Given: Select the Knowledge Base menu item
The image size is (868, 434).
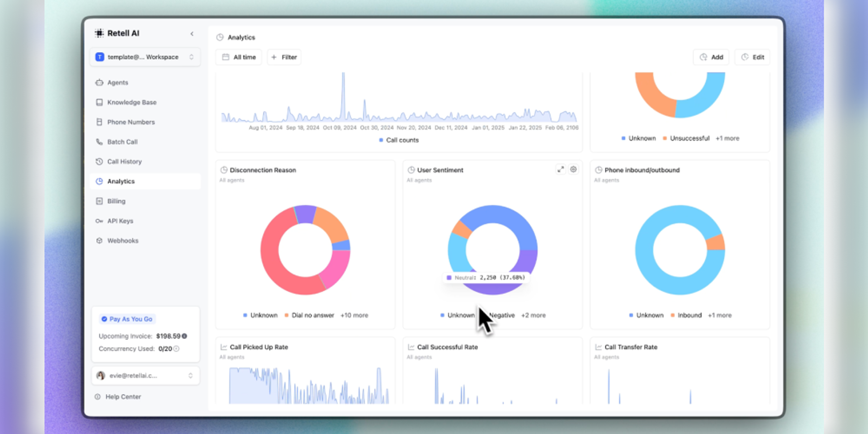Looking at the screenshot, I should 145,103.
